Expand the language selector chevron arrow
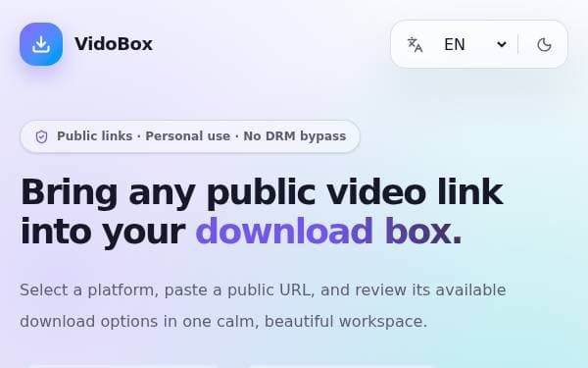588x368 pixels. click(x=502, y=45)
